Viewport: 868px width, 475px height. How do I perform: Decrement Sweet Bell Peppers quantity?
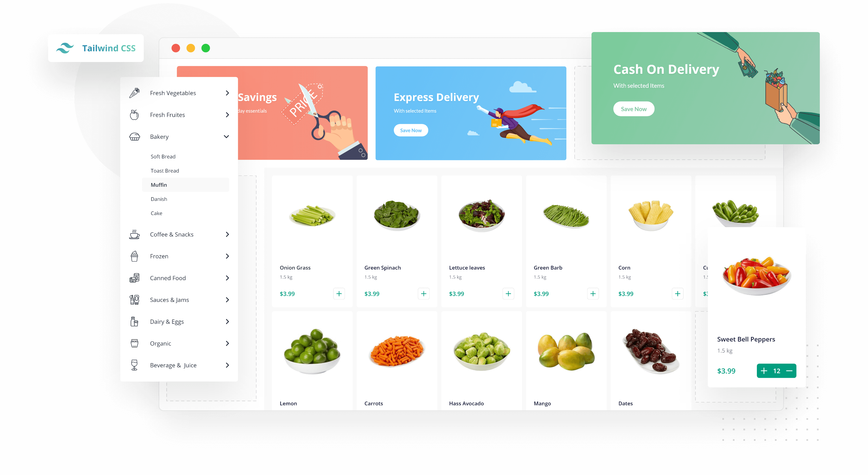tap(790, 371)
